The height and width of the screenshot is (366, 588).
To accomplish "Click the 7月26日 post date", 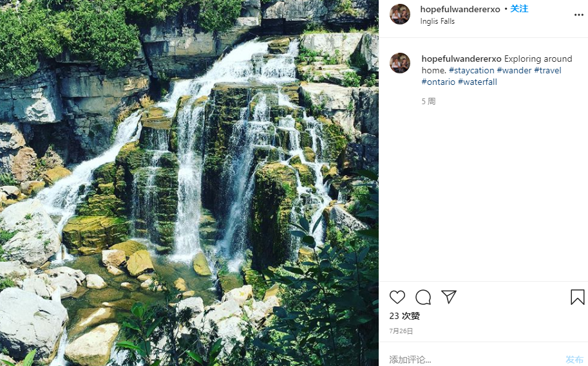I will point(401,331).
